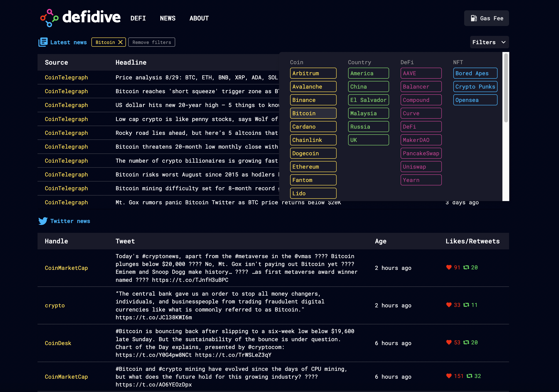Click the gas pump icon

(474, 18)
